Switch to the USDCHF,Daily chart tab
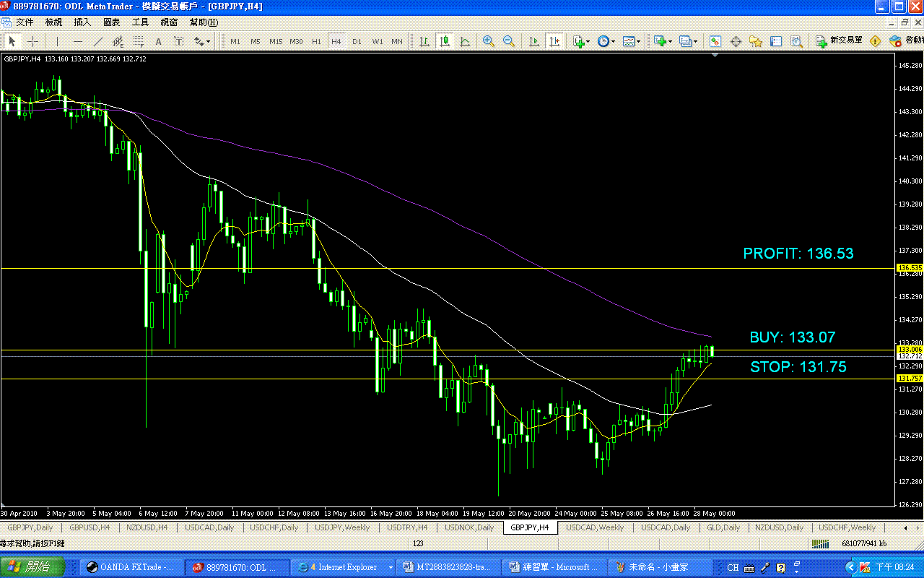Image resolution: width=924 pixels, height=578 pixels. [274, 527]
